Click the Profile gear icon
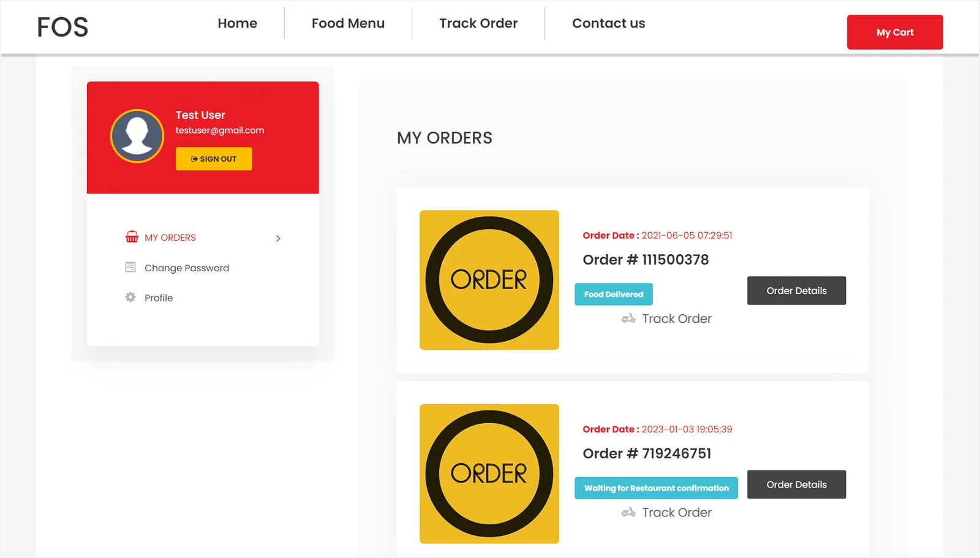Image resolution: width=980 pixels, height=558 pixels. point(130,297)
